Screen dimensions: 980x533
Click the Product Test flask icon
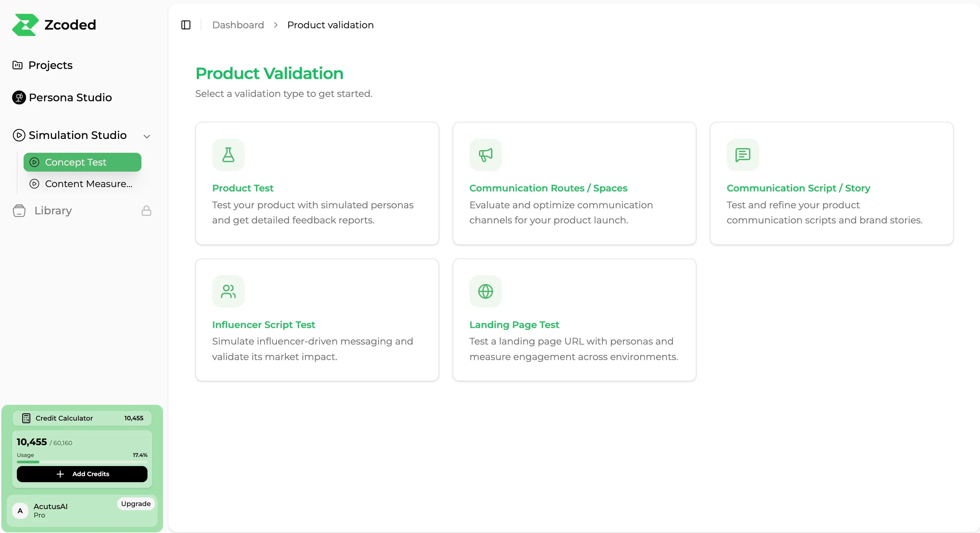228,155
